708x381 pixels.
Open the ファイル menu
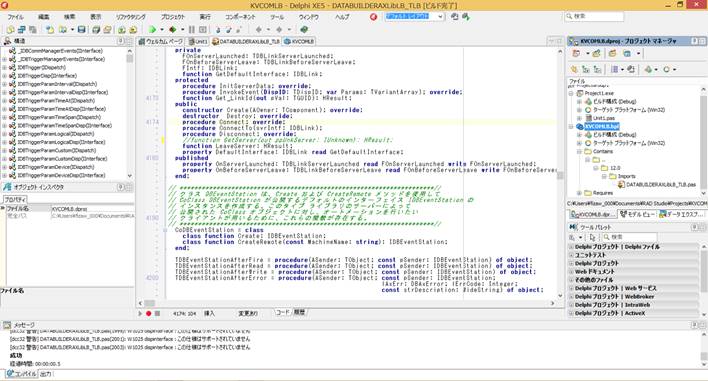tap(15, 17)
